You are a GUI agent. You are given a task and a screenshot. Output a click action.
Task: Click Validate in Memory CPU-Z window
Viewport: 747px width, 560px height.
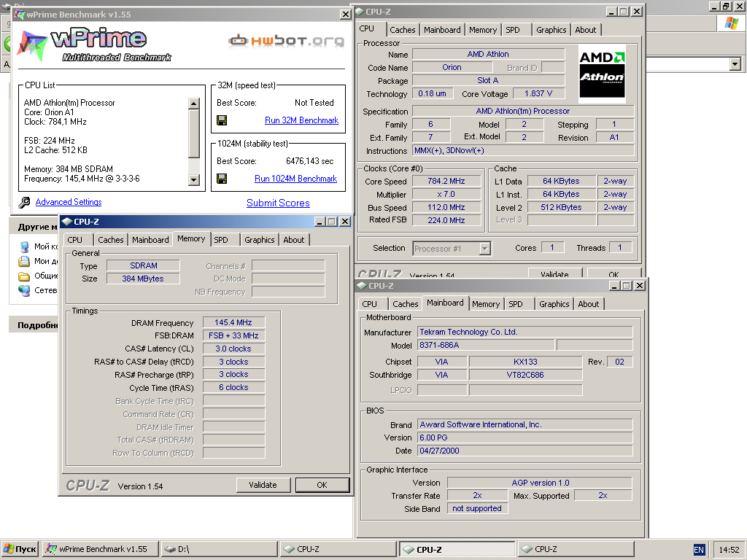[x=263, y=485]
